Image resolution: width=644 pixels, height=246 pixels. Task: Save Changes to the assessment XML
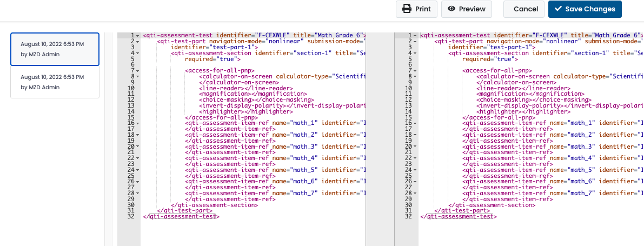coord(585,9)
